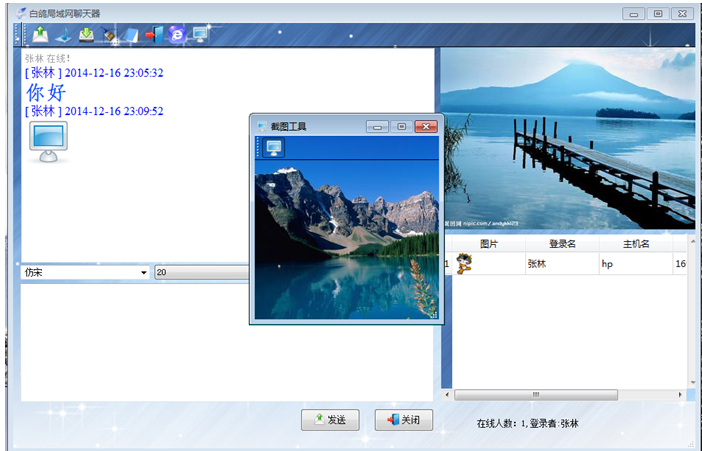
Task: Click the hp host name cell
Action: 636,263
